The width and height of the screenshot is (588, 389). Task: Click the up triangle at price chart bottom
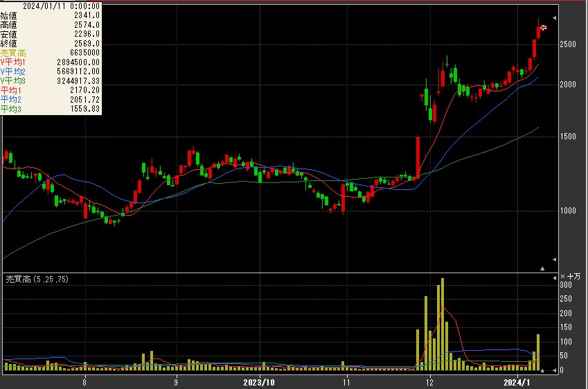point(542,268)
